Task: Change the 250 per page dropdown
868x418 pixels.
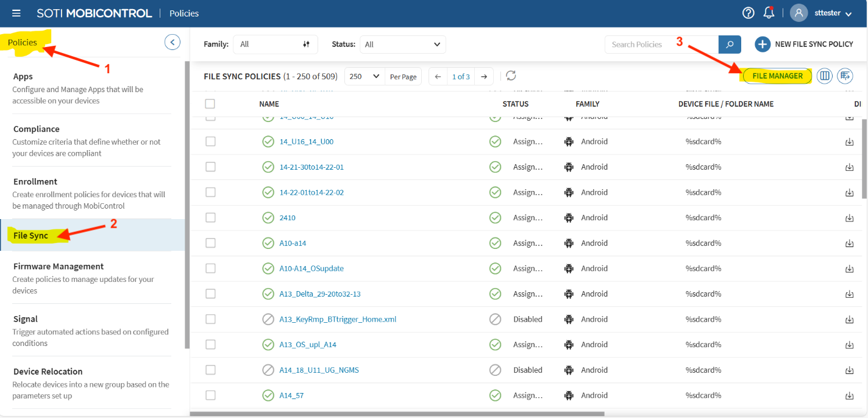Action: point(365,76)
